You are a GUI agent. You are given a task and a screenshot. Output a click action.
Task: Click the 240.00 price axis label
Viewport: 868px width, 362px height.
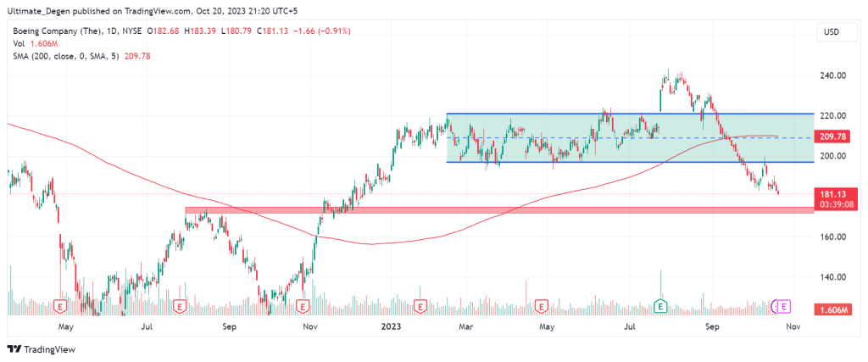click(835, 75)
